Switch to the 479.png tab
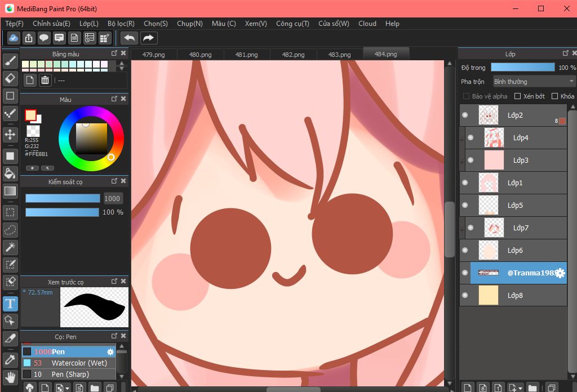Screen dimensions: 577x392 (x=153, y=55)
